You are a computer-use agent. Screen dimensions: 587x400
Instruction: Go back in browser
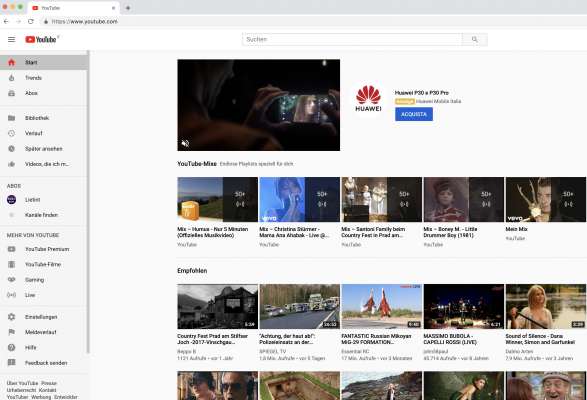point(6,21)
